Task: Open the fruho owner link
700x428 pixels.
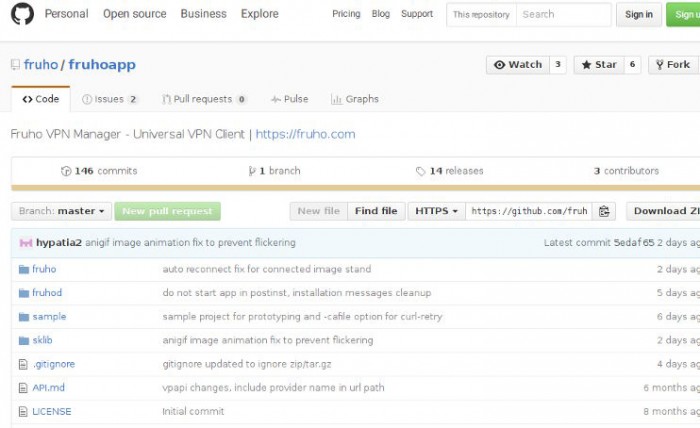Action: click(x=41, y=65)
